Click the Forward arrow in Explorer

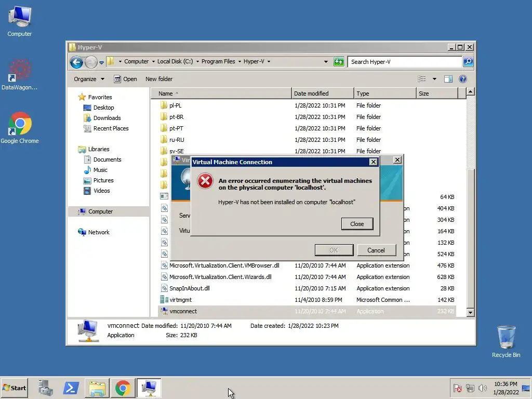91,62
